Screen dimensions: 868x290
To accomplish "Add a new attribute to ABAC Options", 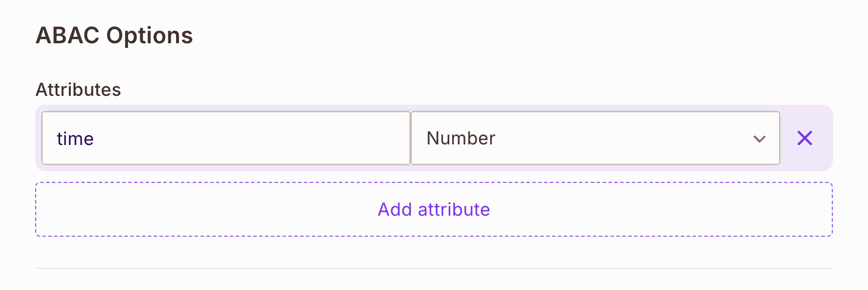I will [433, 209].
